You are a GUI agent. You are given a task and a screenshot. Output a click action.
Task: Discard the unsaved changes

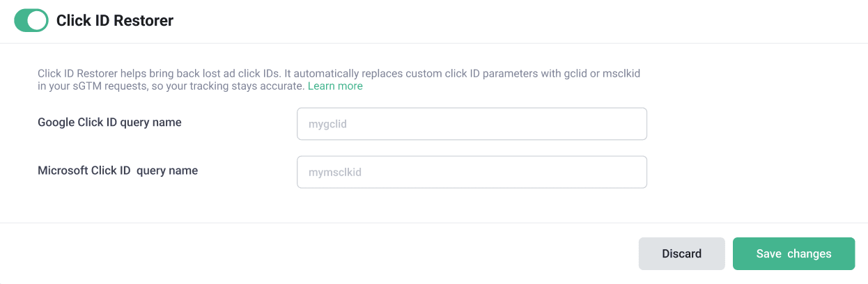coord(681,253)
